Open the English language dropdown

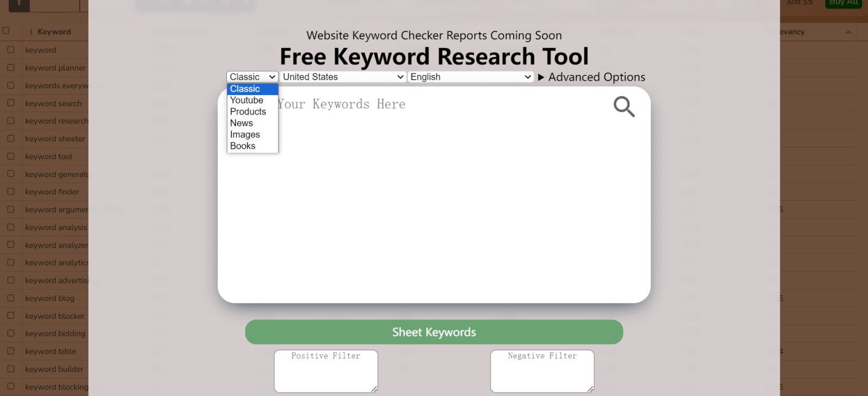(x=471, y=77)
